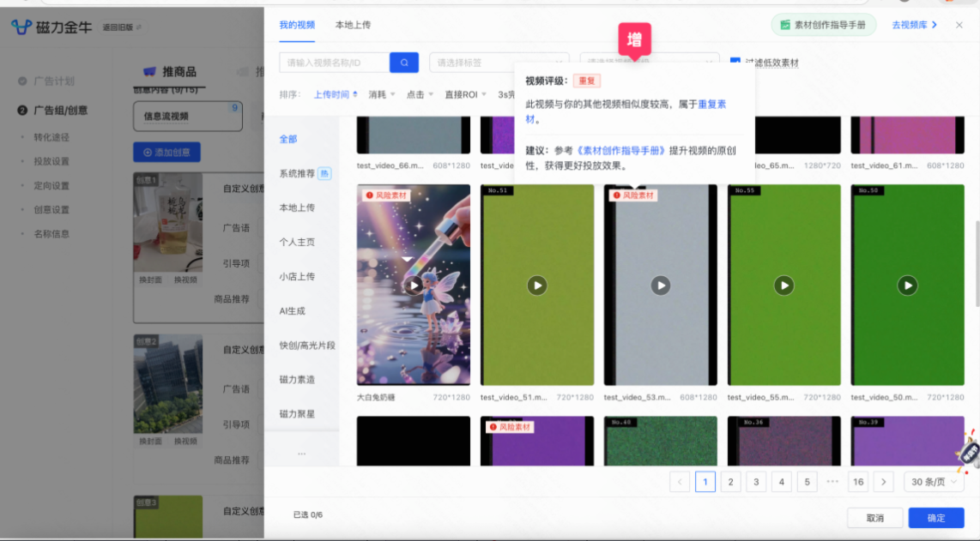Select 本地上传 in the category list
980x541 pixels.
[x=297, y=207]
